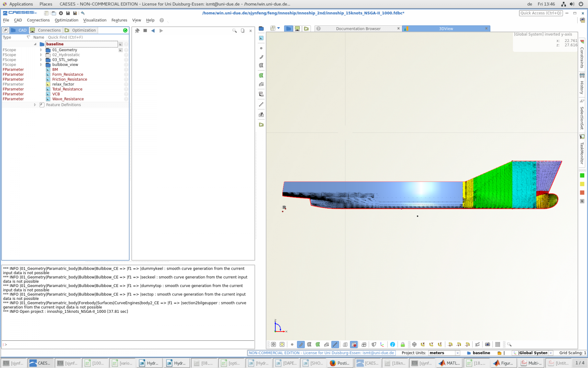588x368 pixels.
Task: Set view along X axis
Action: (423, 344)
